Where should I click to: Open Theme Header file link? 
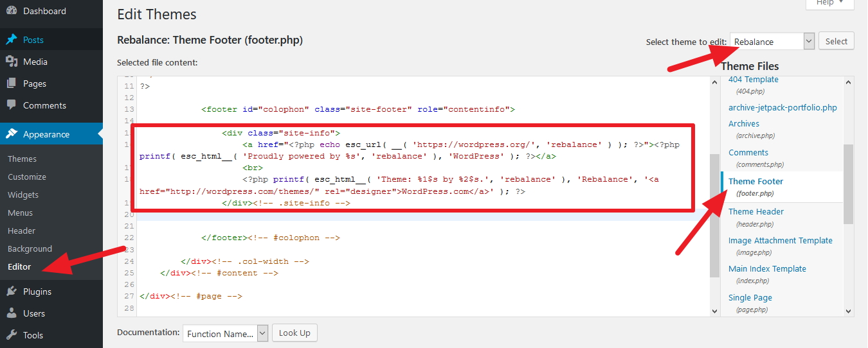coord(755,211)
